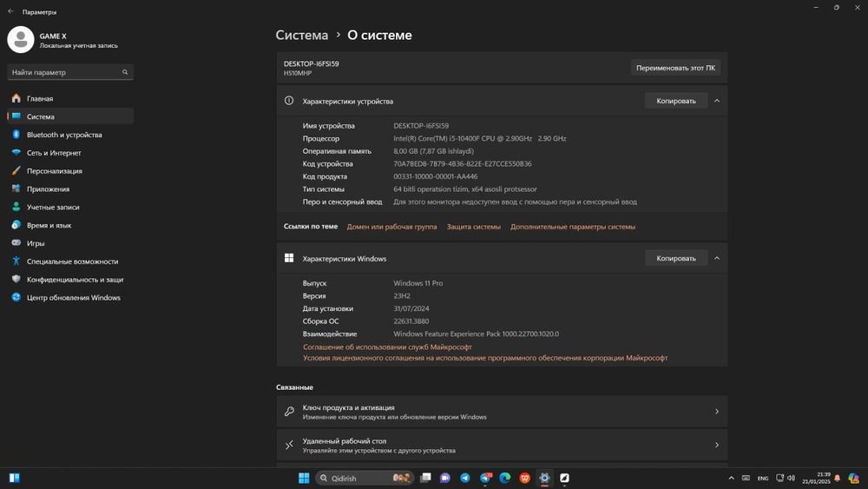Click the device info circle icon
The image size is (868, 489).
click(289, 101)
